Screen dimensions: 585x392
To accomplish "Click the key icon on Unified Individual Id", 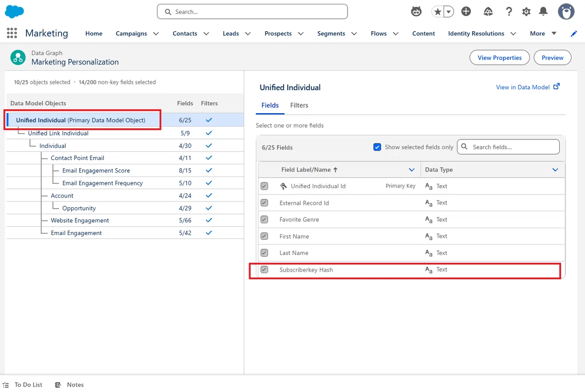I will click(x=283, y=186).
